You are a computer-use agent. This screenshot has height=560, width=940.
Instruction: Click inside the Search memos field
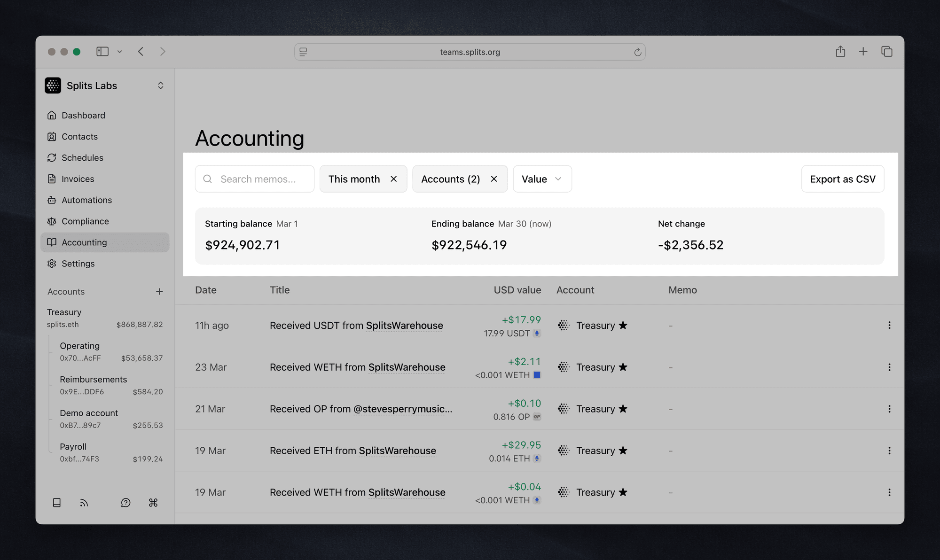click(258, 179)
